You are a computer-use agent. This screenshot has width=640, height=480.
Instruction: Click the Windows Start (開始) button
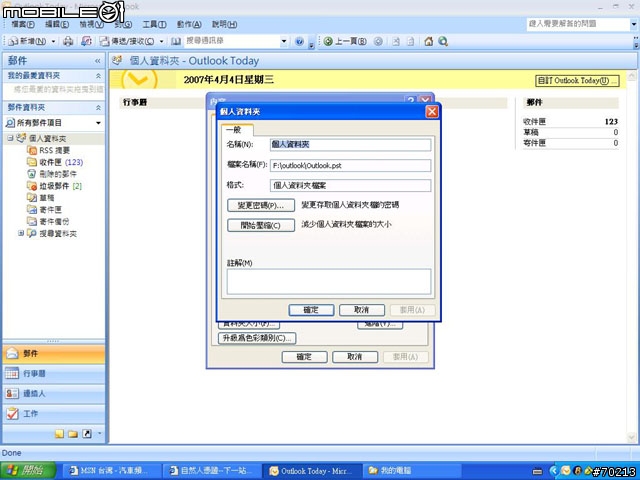28,471
